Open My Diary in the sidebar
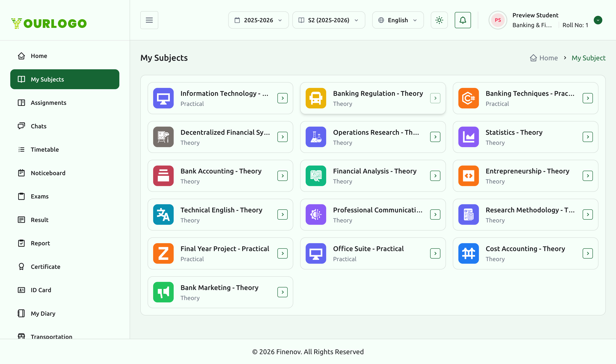The image size is (616, 364). [x=65, y=314]
